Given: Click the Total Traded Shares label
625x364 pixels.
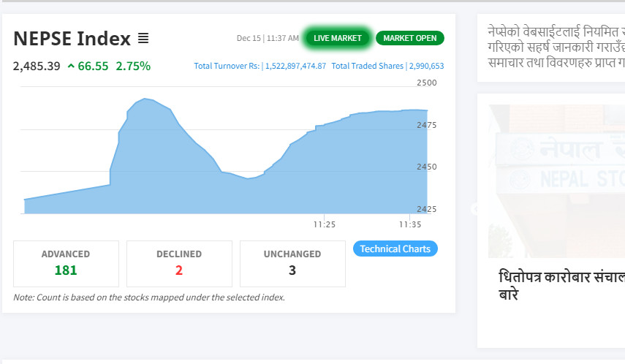Looking at the screenshot, I should tap(367, 66).
